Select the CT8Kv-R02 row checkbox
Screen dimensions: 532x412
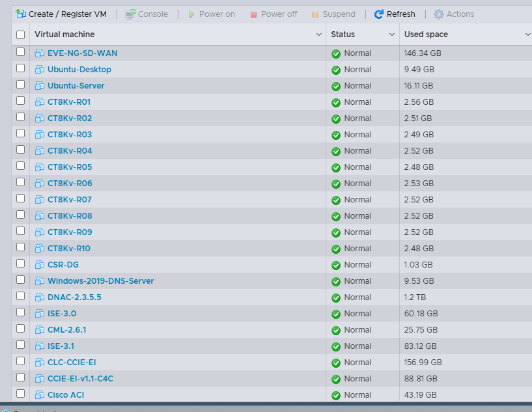20,117
